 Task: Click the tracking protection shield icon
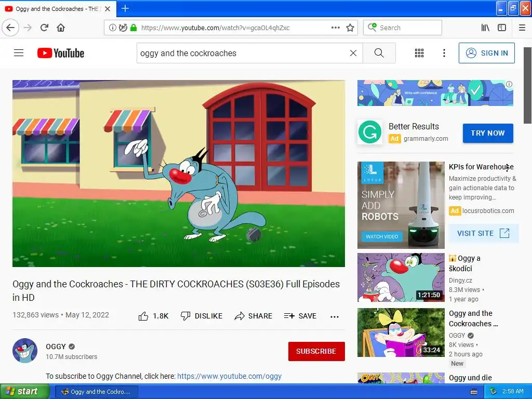[x=123, y=28]
